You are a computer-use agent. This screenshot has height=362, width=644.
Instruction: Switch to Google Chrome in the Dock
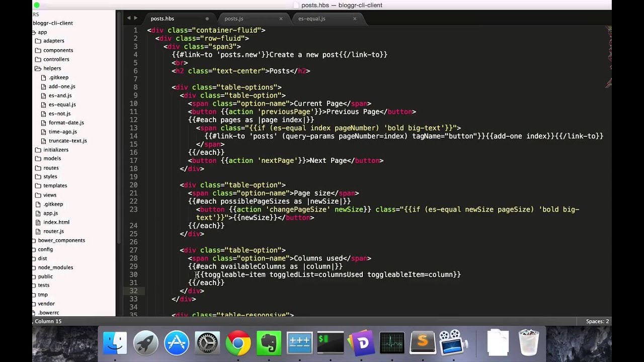coord(238,343)
